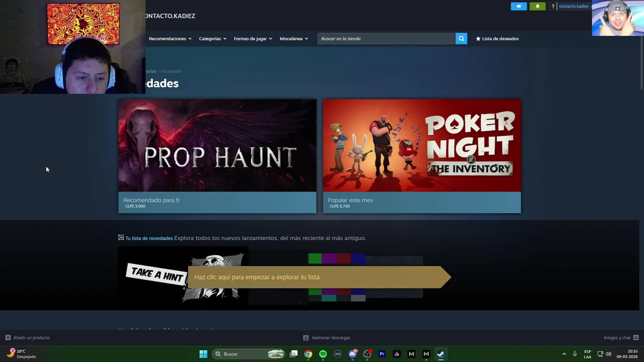
Task: Show hidden system tray icons
Action: point(564,354)
